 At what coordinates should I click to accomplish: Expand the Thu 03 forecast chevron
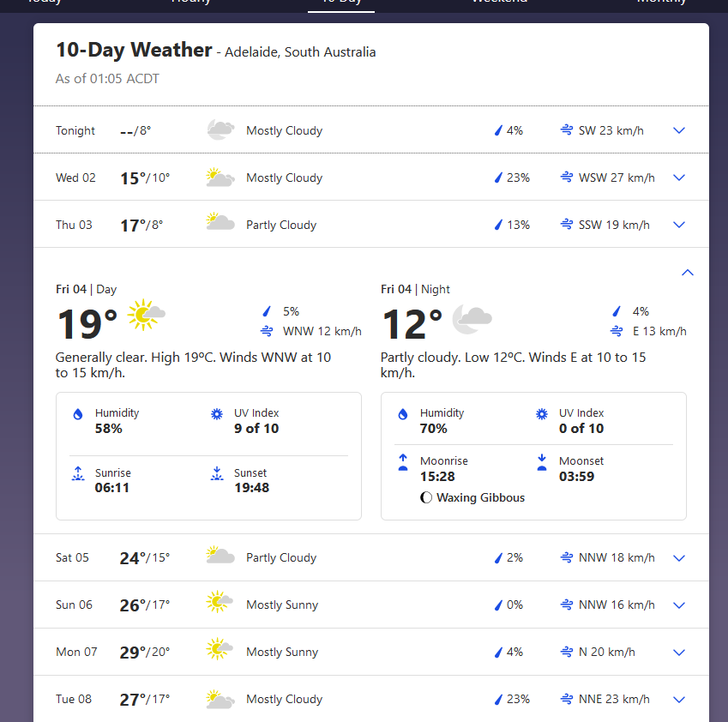679,225
